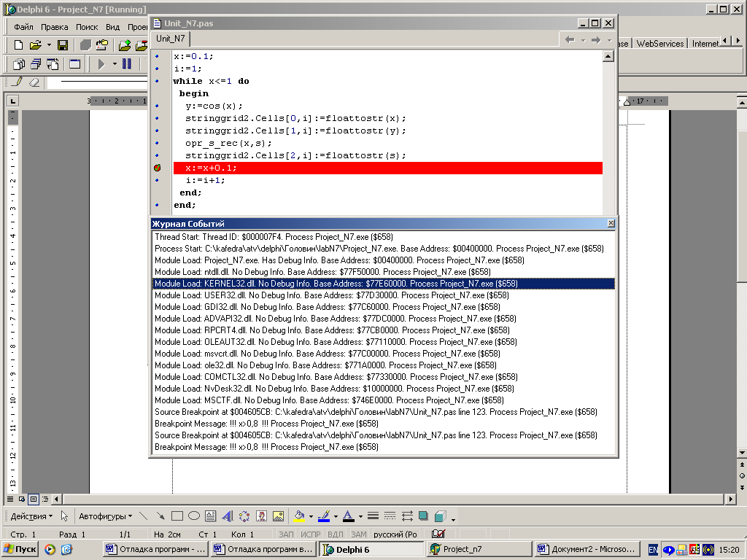Click the New Form icon
The image size is (747, 560).
74,64
